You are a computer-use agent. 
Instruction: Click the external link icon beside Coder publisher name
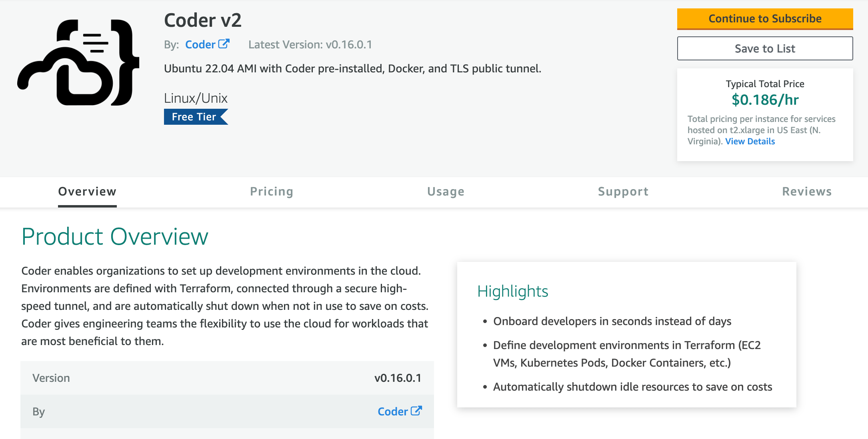[x=224, y=43]
